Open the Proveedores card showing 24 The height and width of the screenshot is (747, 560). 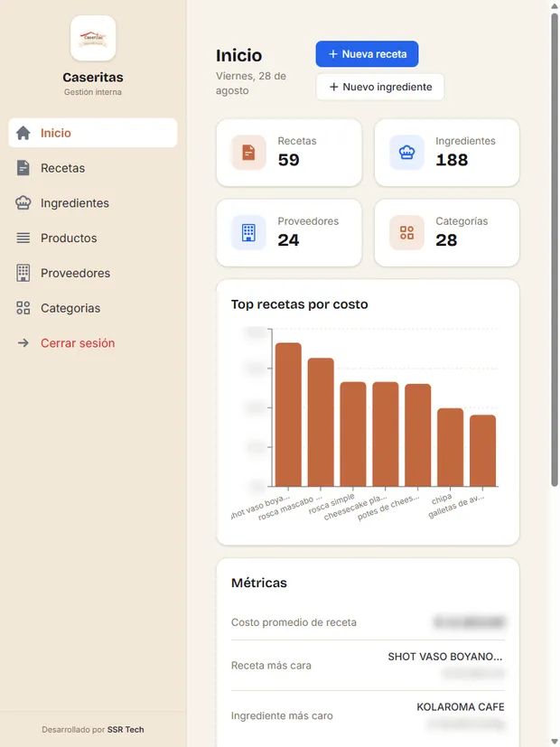click(x=289, y=232)
